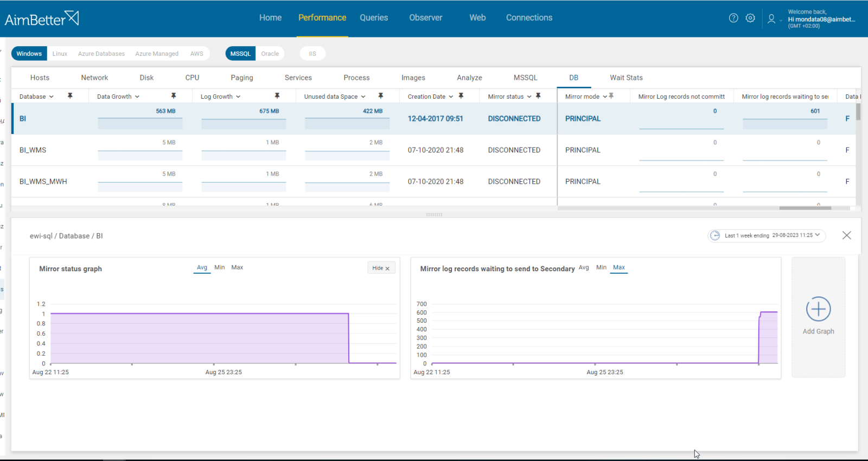Select the BI_WMS database row
Screen dimensions: 868x461
click(x=434, y=150)
